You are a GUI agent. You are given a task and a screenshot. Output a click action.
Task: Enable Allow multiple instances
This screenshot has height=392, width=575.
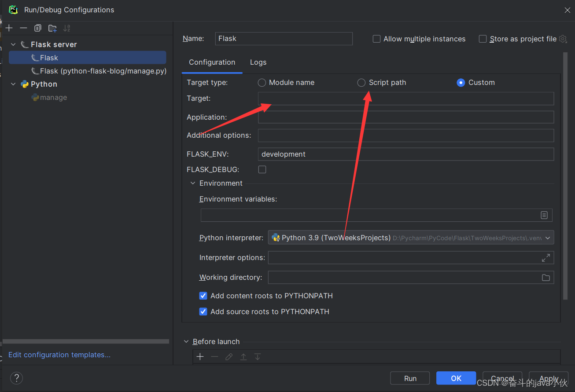pyautogui.click(x=376, y=39)
